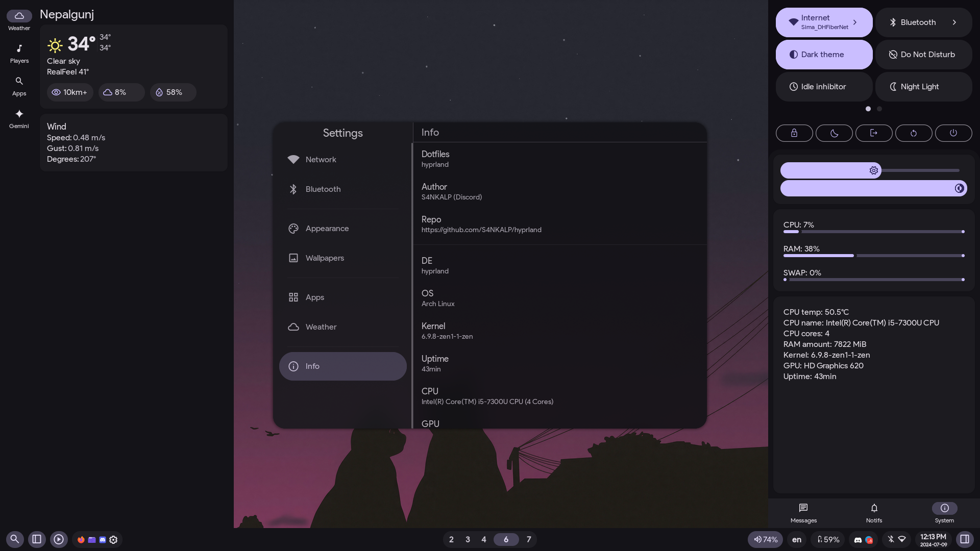Switch to workspace 3
This screenshot has height=551, width=980.
click(468, 539)
